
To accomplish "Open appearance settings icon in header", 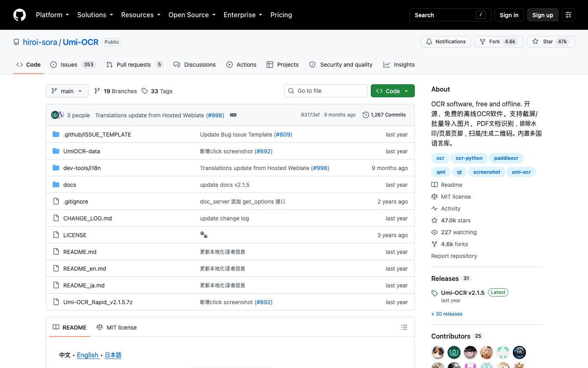I will (568, 15).
